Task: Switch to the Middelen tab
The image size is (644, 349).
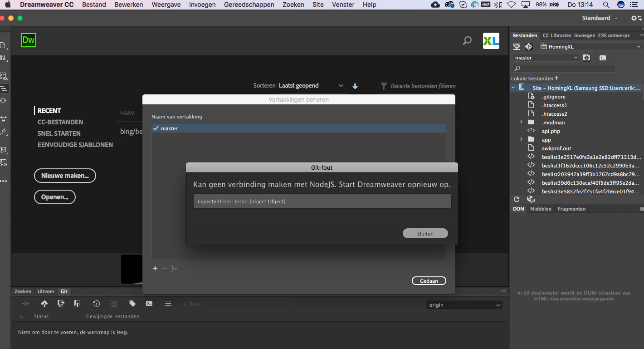Action: [541, 209]
